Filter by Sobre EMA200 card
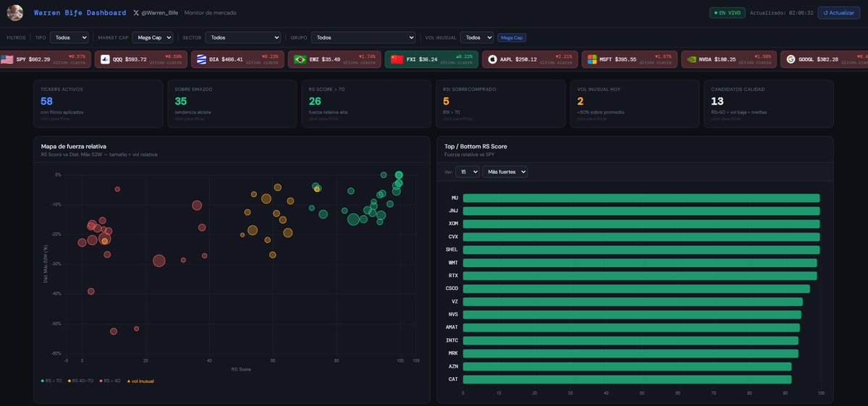The height and width of the screenshot is (406, 868). click(232, 104)
